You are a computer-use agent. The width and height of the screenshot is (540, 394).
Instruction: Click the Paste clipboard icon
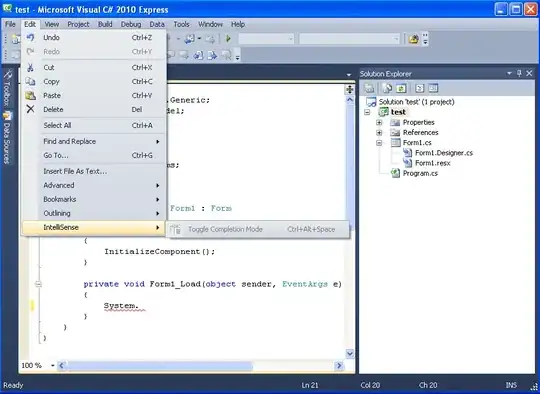pyautogui.click(x=30, y=95)
